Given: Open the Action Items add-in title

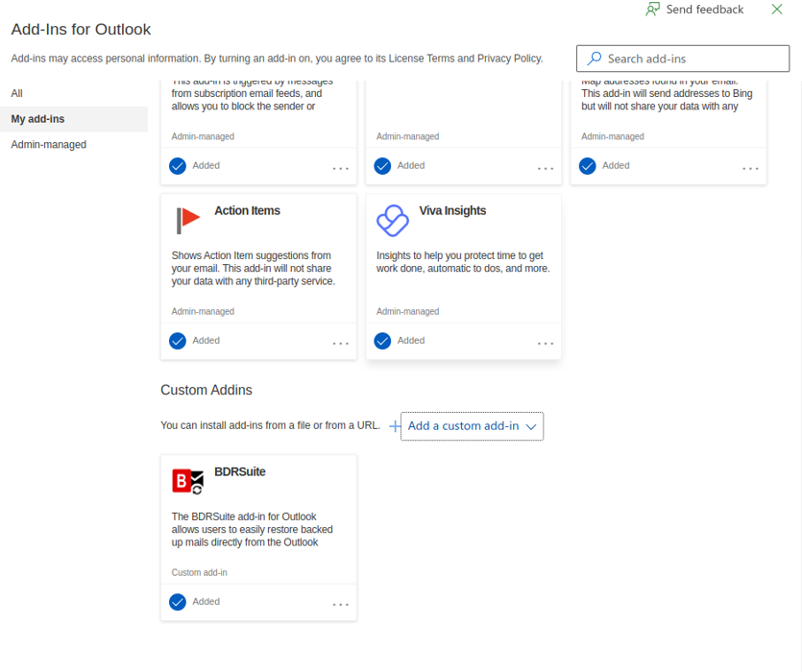Looking at the screenshot, I should tap(247, 210).
